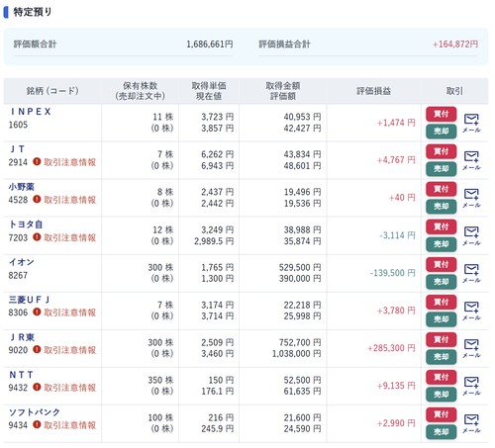Open イオン stock name link

point(22,262)
